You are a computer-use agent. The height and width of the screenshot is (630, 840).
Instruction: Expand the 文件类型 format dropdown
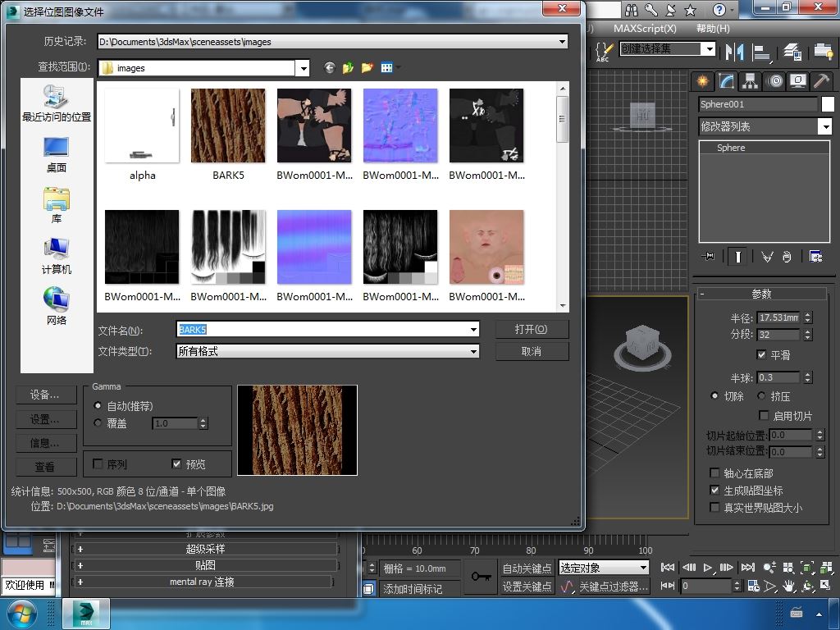[x=473, y=351]
